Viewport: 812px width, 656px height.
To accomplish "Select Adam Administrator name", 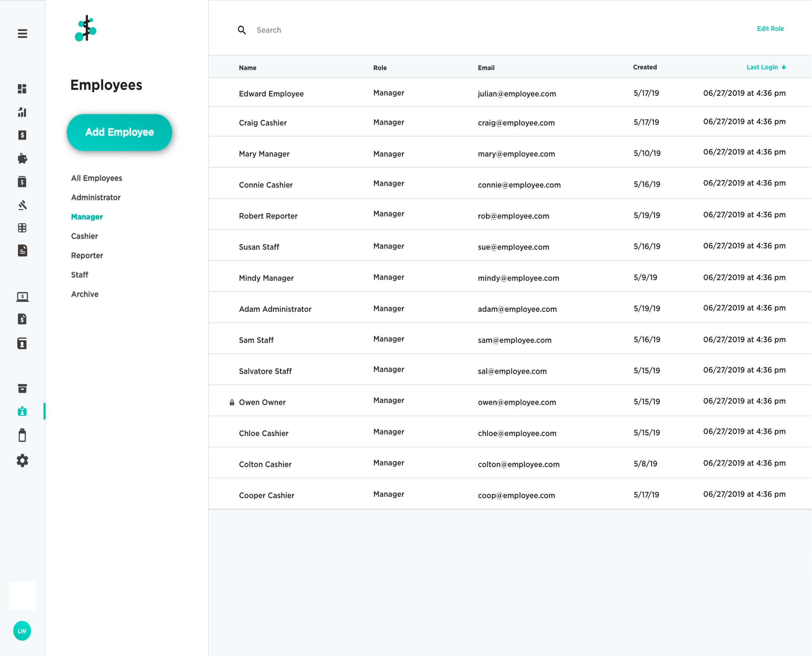I will [x=275, y=309].
